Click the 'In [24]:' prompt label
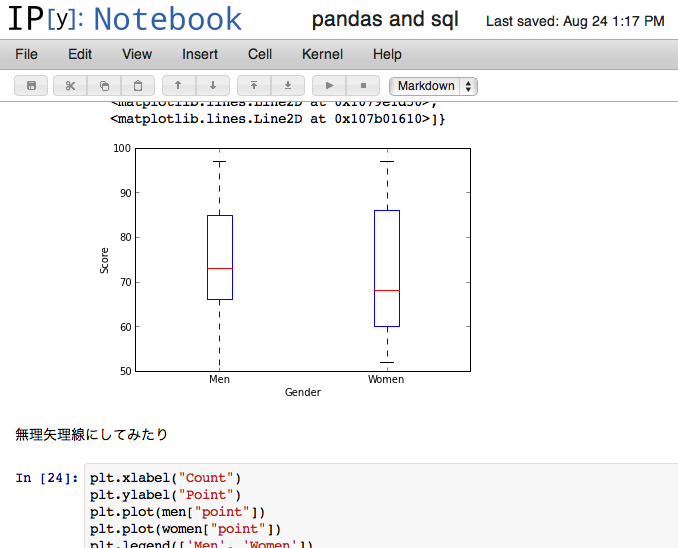The width and height of the screenshot is (678, 548). point(47,478)
